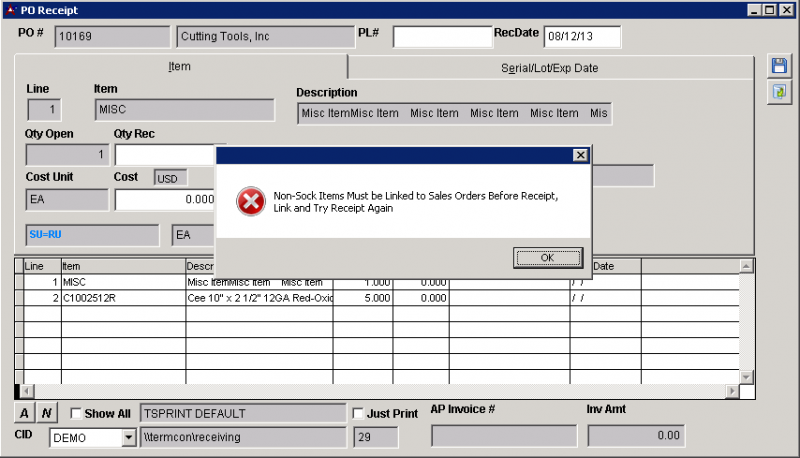The image size is (800, 458).
Task: Click the grid's vertical scrollbar up arrow
Action: click(x=746, y=266)
